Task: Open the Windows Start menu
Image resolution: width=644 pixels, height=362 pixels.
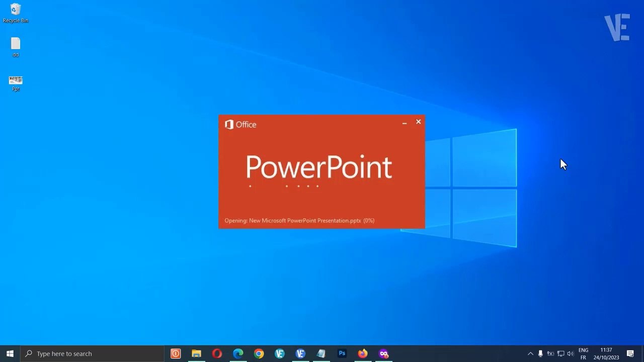Action: click(10, 353)
